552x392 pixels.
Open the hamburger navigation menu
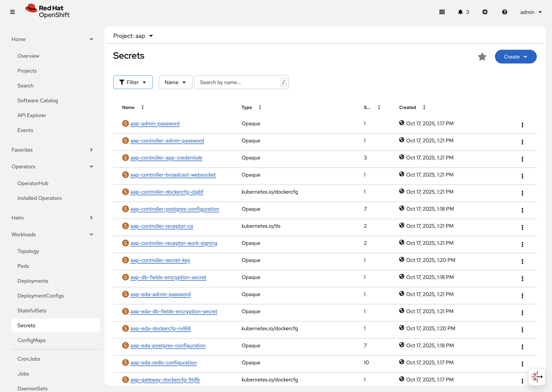point(12,12)
